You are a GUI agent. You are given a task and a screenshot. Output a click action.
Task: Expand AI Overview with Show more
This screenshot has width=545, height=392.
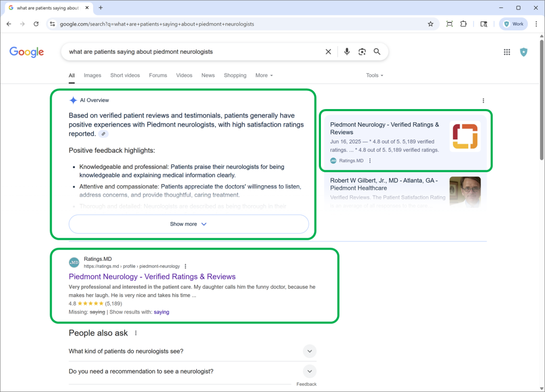[189, 224]
